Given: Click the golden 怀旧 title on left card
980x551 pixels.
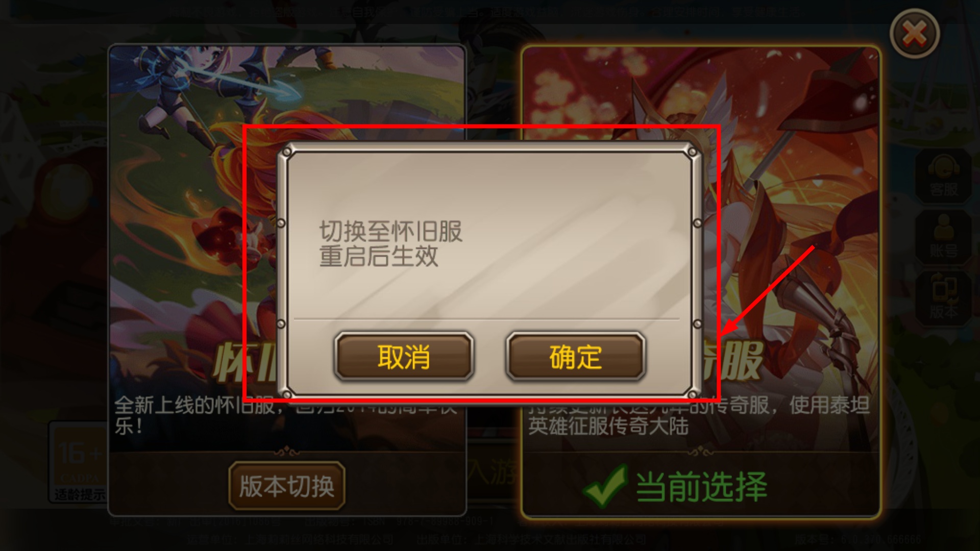Looking at the screenshot, I should (244, 363).
